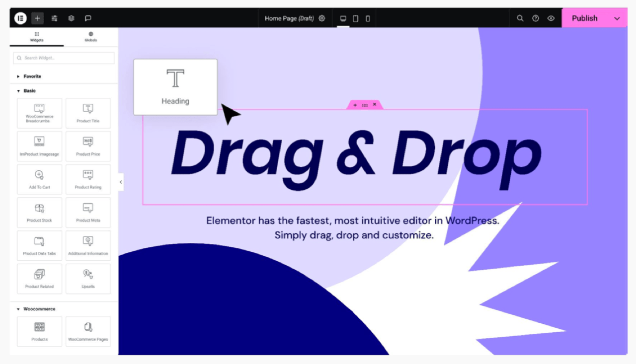
Task: Open page settings gear icon
Action: tap(322, 18)
